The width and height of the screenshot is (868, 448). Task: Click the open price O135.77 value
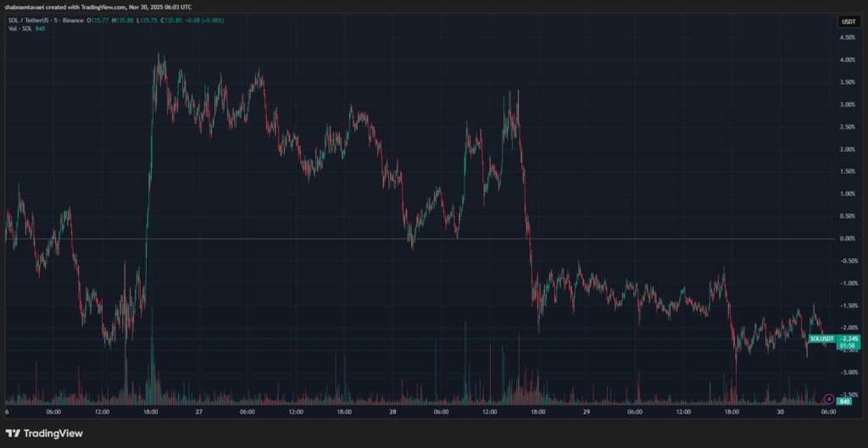(94, 19)
